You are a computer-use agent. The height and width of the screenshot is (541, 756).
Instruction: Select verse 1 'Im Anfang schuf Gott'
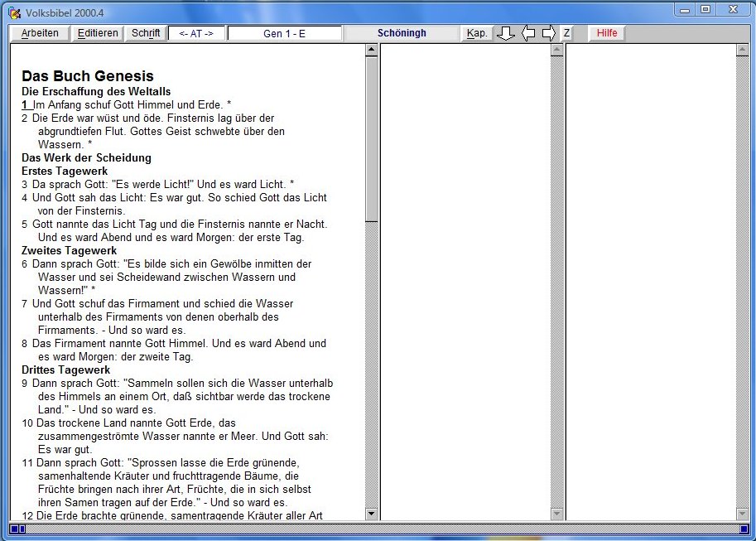click(127, 104)
